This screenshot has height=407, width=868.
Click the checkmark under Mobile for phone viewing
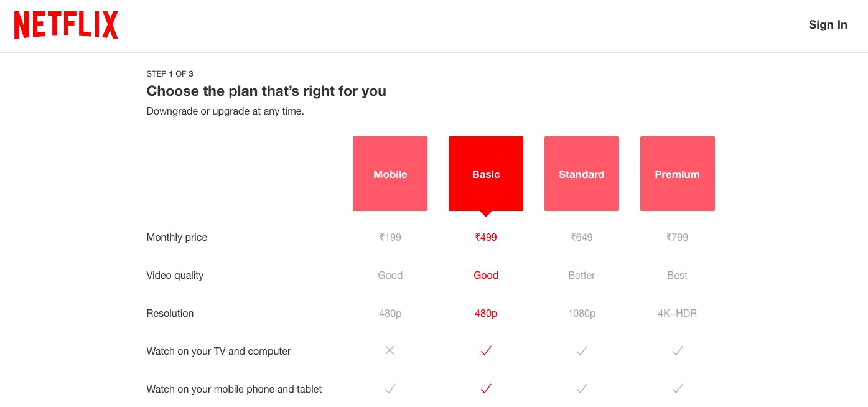[390, 388]
